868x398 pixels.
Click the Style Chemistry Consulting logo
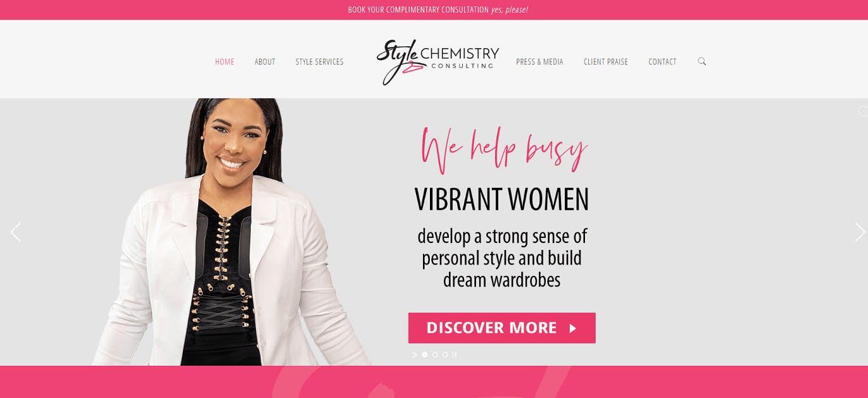[x=437, y=61]
